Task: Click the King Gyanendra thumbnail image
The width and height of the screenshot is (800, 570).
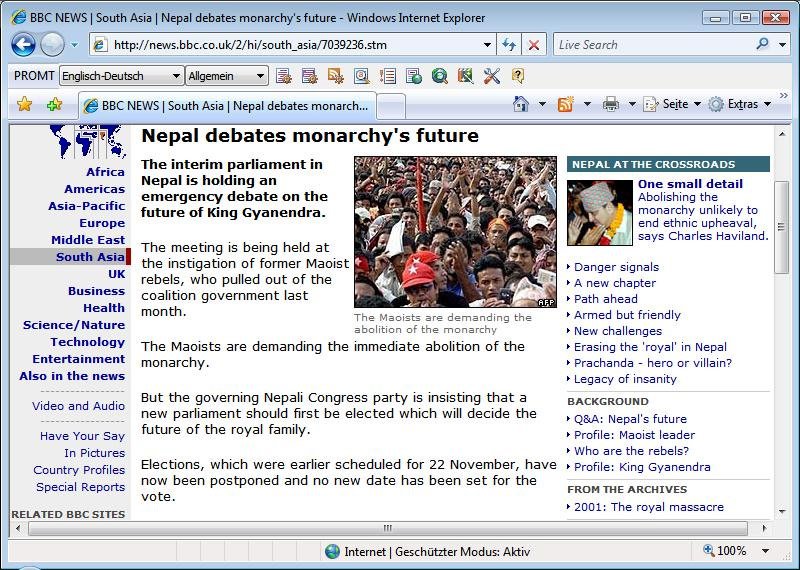Action: 599,213
